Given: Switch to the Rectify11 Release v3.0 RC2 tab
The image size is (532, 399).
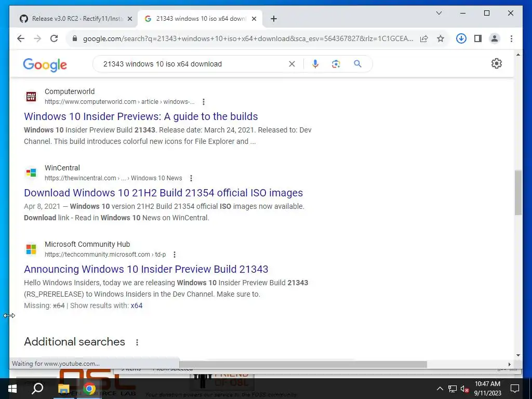Looking at the screenshot, I should tap(74, 19).
